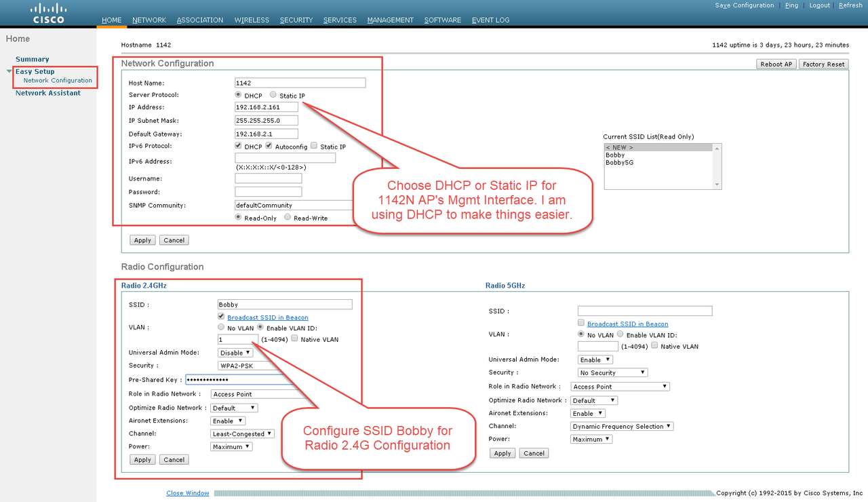Click the Factory Reset button
This screenshot has height=502, width=868.
(x=823, y=64)
